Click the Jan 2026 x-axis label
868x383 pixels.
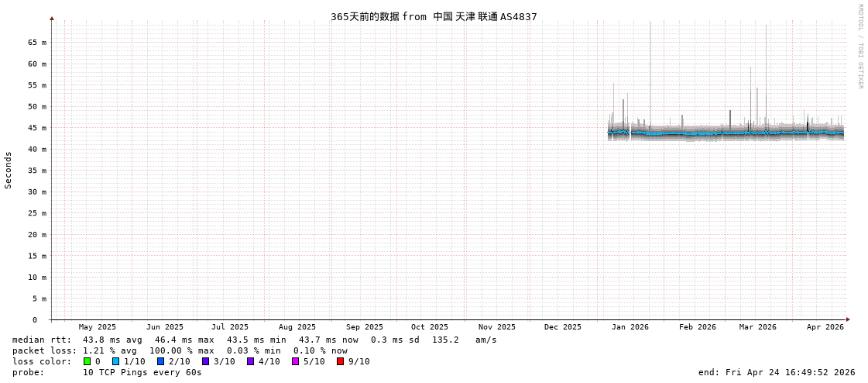pyautogui.click(x=630, y=327)
